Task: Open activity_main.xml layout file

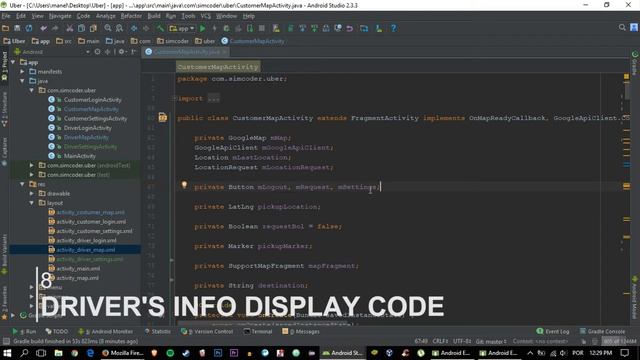Action: click(78, 269)
